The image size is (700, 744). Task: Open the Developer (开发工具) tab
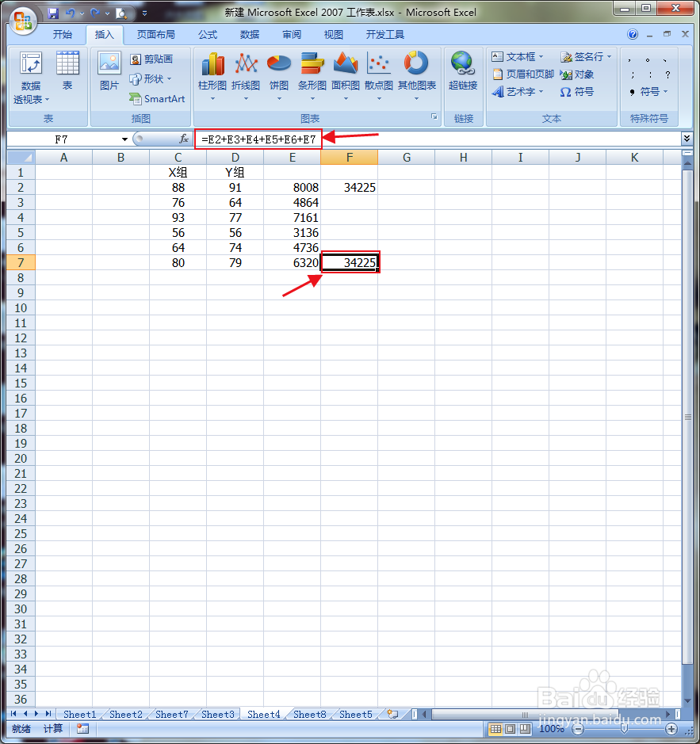(385, 35)
